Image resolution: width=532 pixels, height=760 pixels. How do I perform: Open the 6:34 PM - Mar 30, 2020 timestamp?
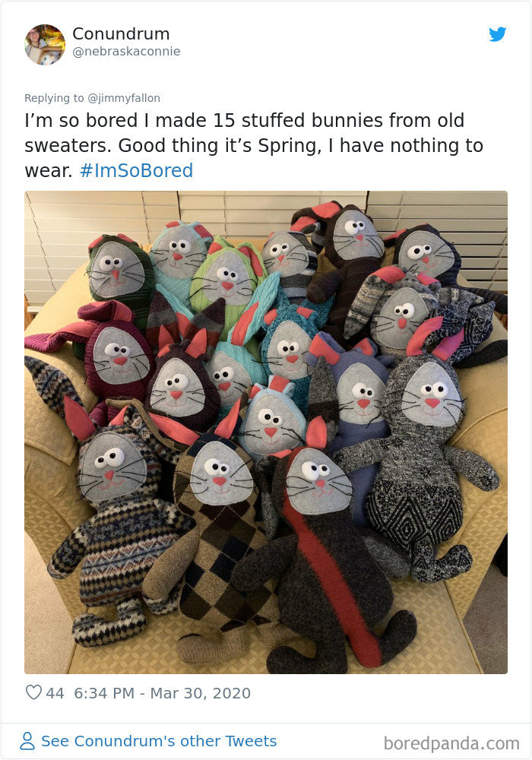point(163,693)
